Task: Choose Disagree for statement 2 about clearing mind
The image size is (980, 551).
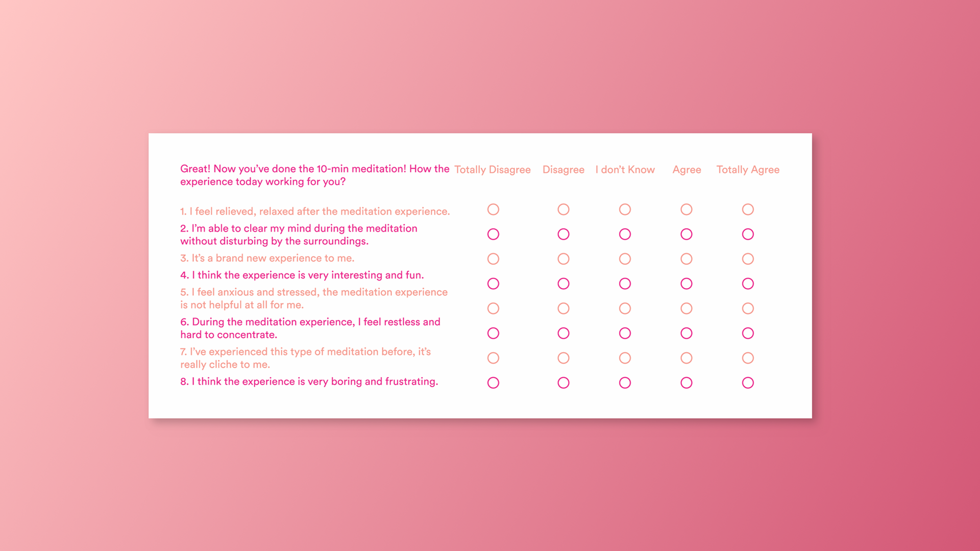Action: pos(563,234)
